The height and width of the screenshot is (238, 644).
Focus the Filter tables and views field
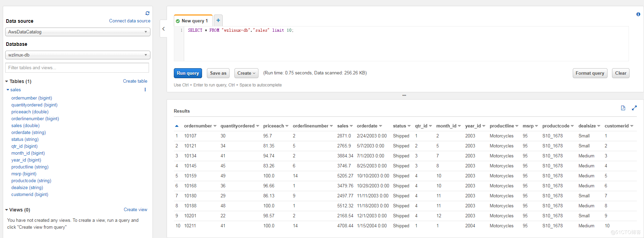tap(77, 68)
